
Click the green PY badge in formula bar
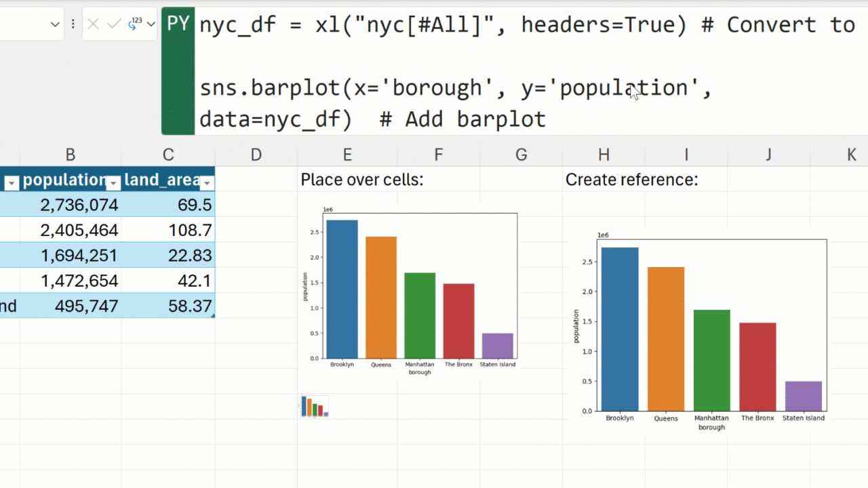coord(178,70)
